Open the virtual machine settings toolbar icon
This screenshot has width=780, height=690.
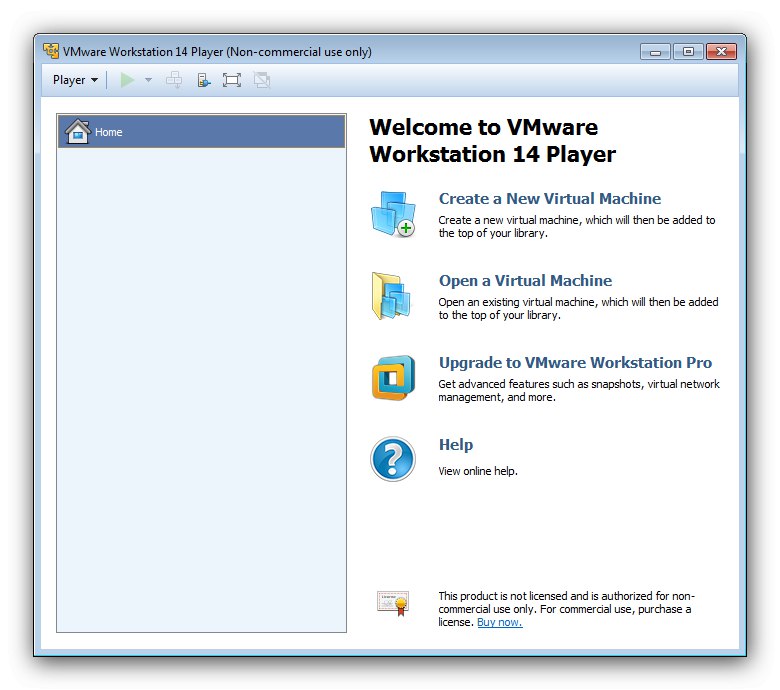[203, 80]
